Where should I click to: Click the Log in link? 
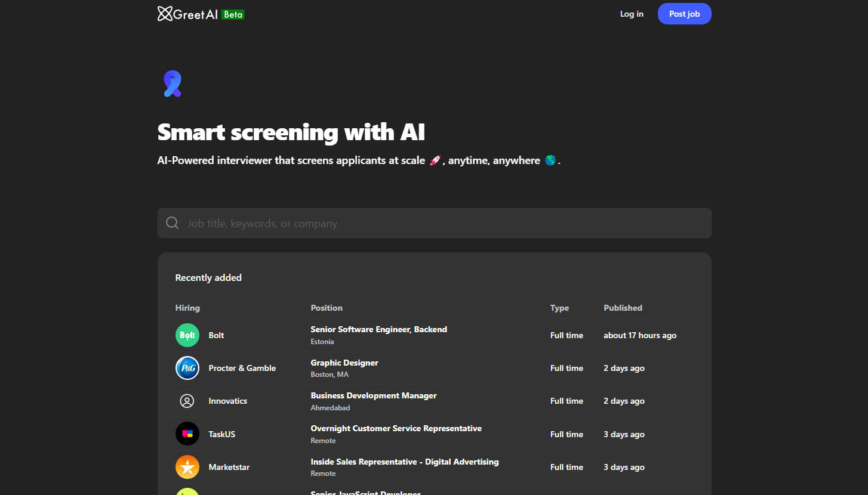coord(632,14)
